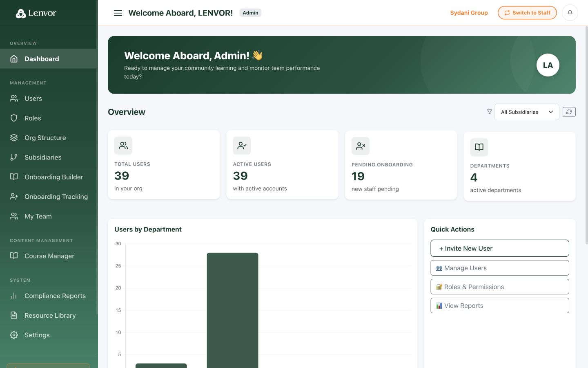Viewport: 588px width, 368px height.
Task: Open Roles & Permissions quick action
Action: click(499, 287)
